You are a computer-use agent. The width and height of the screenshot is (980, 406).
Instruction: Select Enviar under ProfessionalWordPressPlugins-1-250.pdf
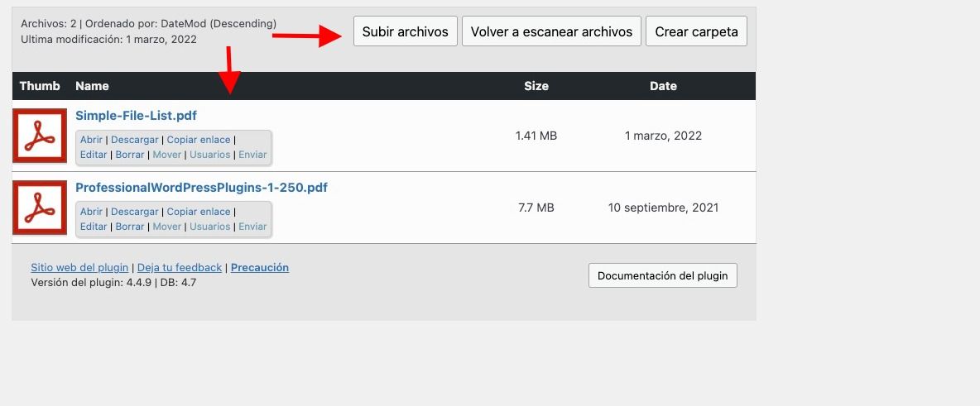[x=252, y=226]
